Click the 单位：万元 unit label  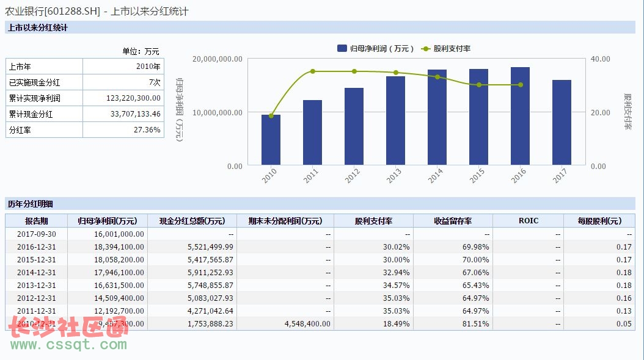coord(141,51)
